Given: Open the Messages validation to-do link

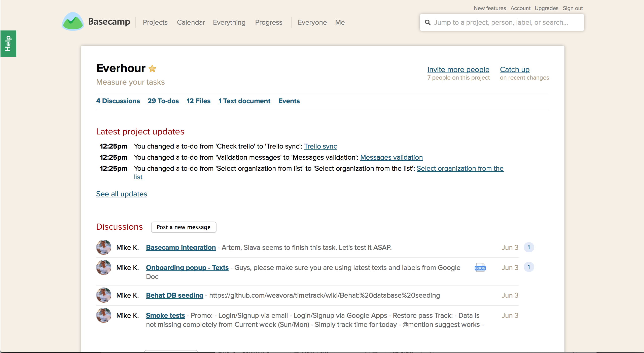Looking at the screenshot, I should point(391,157).
